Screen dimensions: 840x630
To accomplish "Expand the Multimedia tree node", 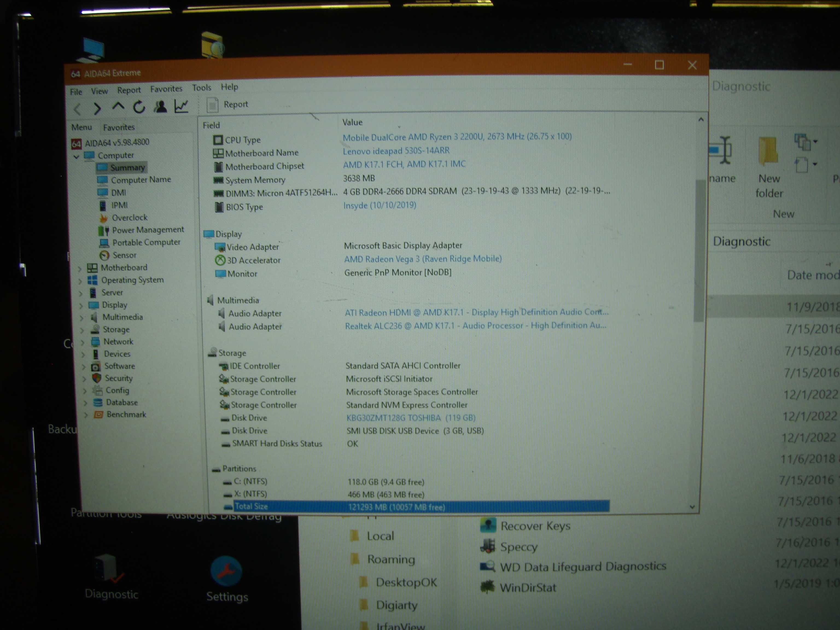I will [x=82, y=318].
